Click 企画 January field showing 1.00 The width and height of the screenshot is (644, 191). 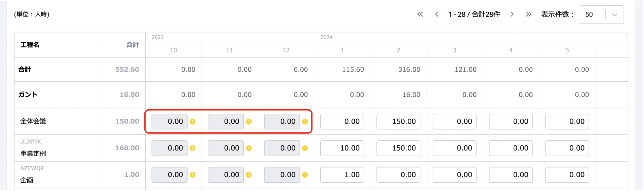coord(342,175)
